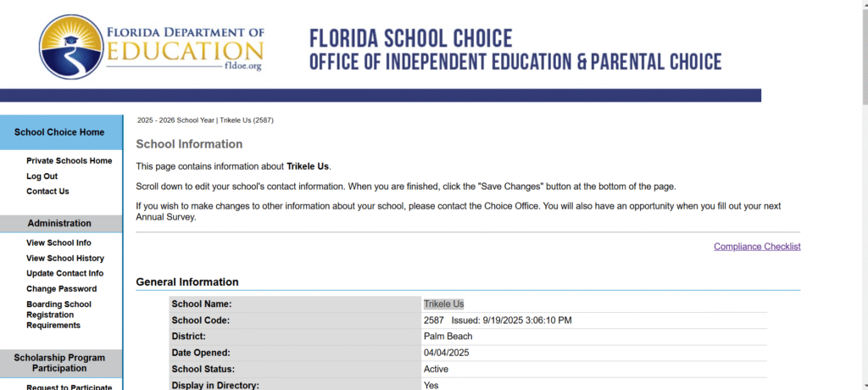Open the Compliance Checklist link
868x390 pixels.
pyautogui.click(x=757, y=247)
